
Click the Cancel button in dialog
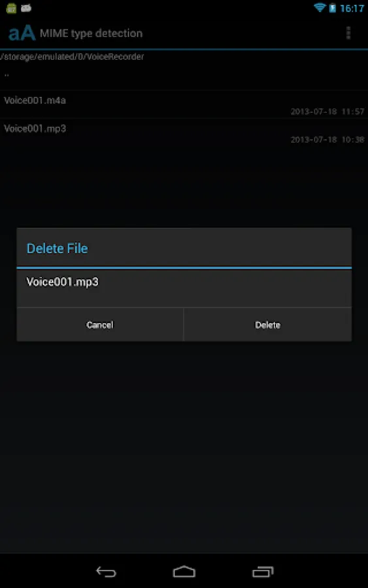click(x=100, y=325)
